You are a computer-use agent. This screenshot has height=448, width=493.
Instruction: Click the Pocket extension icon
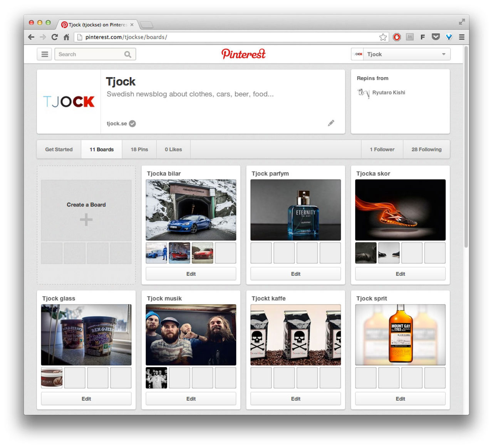pyautogui.click(x=436, y=37)
